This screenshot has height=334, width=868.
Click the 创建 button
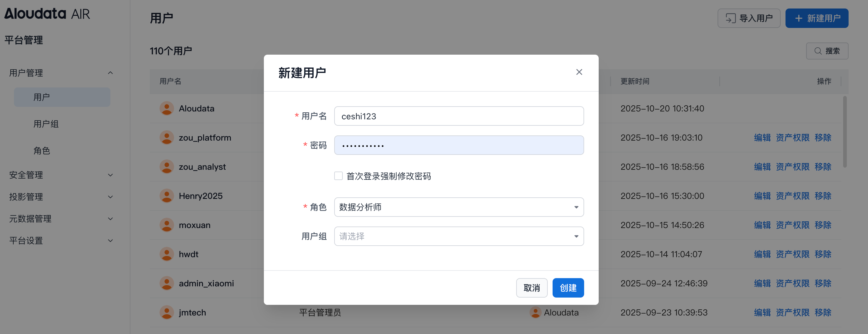(568, 288)
